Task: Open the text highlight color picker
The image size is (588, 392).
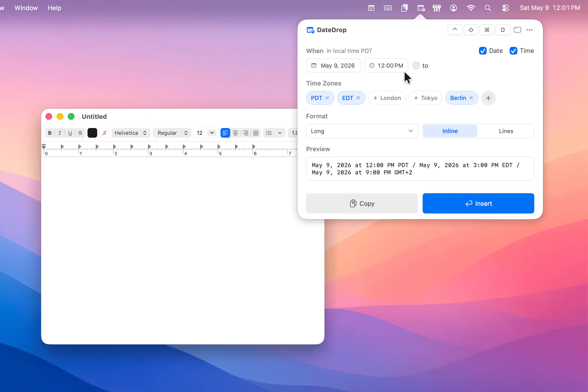Action: click(104, 133)
